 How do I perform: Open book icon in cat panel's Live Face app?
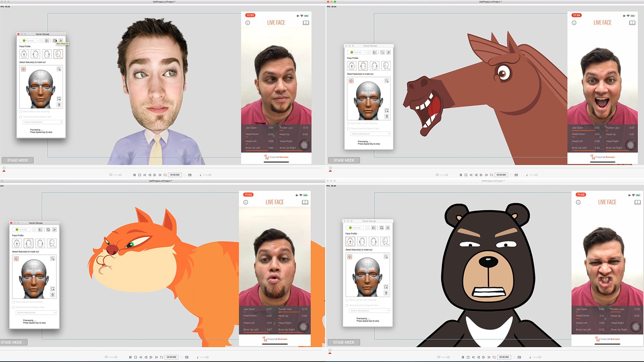(x=305, y=202)
